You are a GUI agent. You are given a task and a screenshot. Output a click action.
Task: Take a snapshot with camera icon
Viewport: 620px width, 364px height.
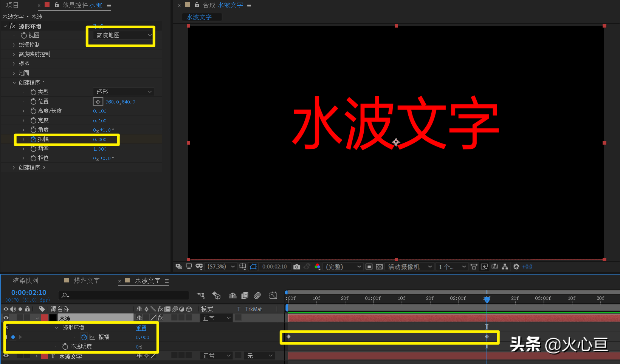point(297,267)
